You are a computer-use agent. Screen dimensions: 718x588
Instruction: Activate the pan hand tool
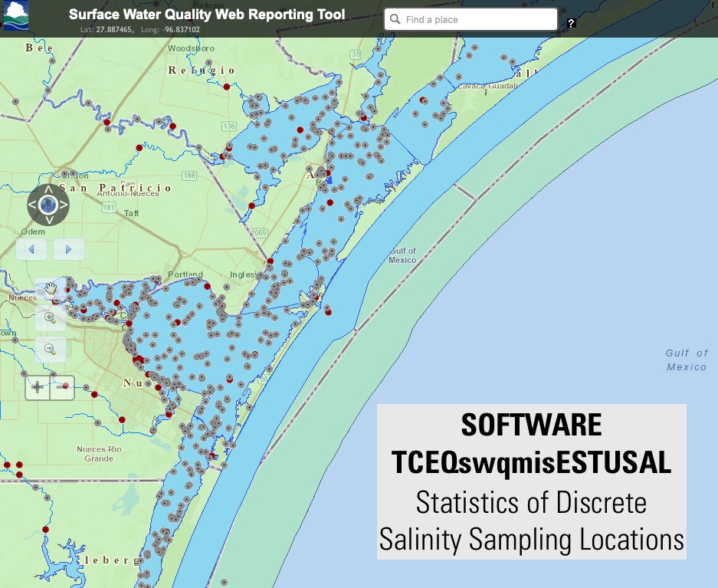[x=51, y=289]
